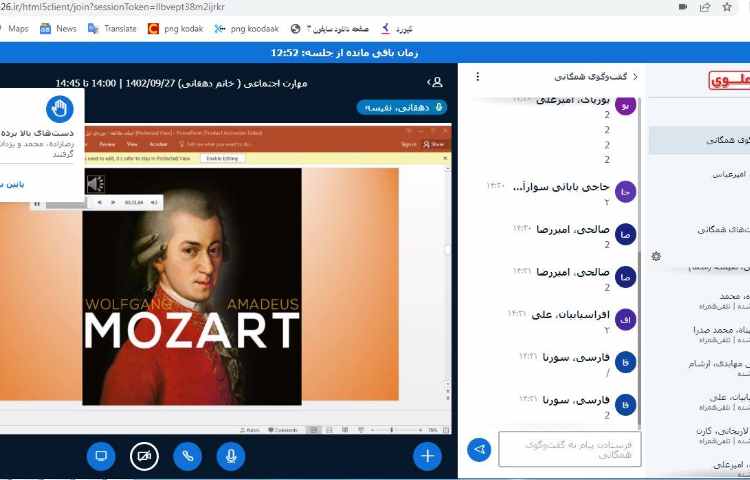The image size is (750, 480).
Task: Click the avatar of حاجی بابائی in chat
Action: pos(625,192)
